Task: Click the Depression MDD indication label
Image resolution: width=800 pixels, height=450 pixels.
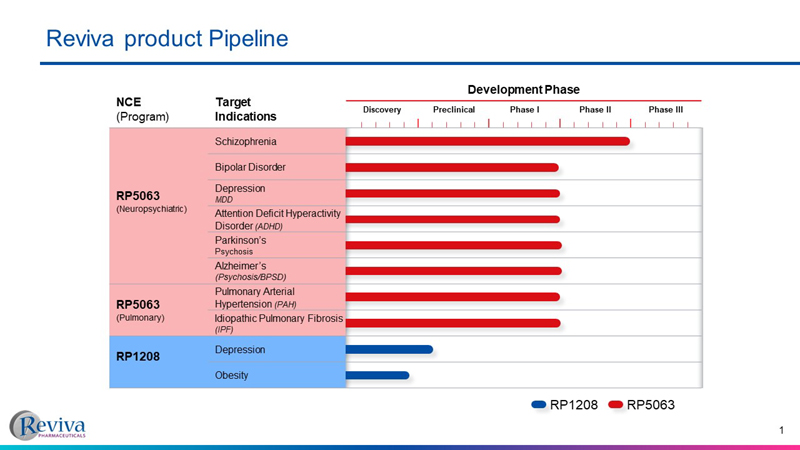Action: 240,193
